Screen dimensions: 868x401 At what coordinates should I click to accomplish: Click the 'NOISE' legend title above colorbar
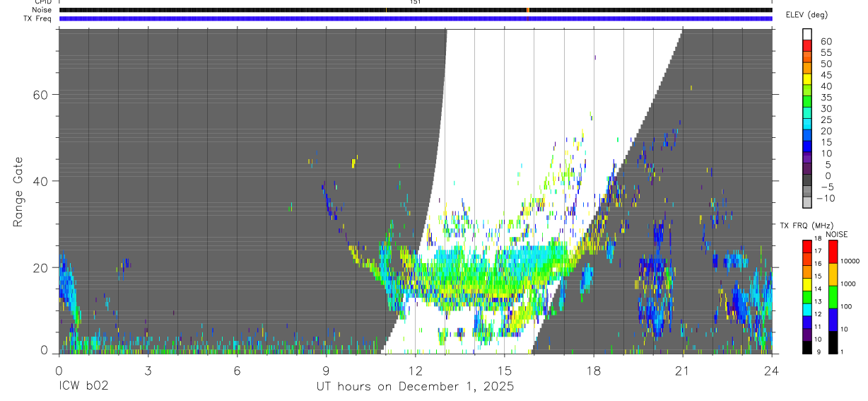pyautogui.click(x=836, y=234)
